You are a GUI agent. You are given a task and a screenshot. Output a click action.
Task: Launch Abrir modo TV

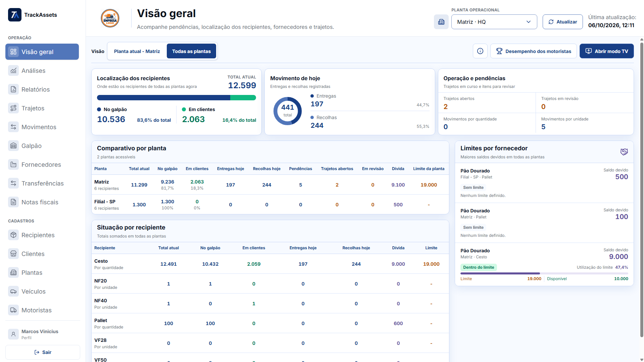tap(606, 51)
